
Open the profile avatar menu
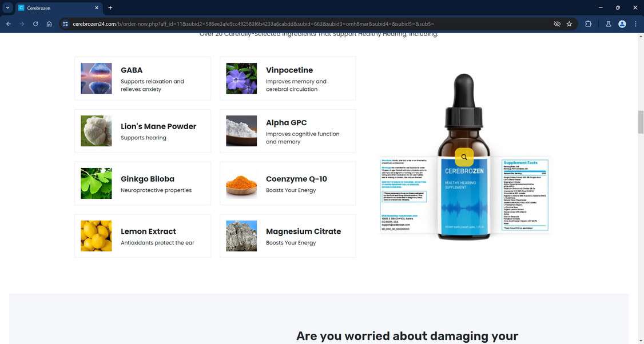[x=622, y=24]
